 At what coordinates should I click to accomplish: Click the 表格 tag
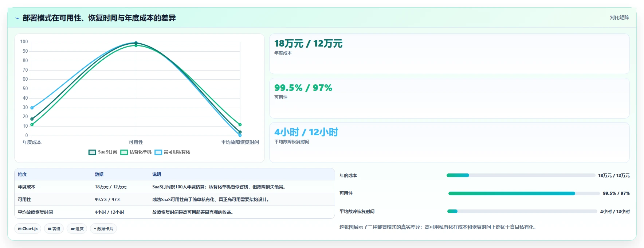[x=54, y=229]
